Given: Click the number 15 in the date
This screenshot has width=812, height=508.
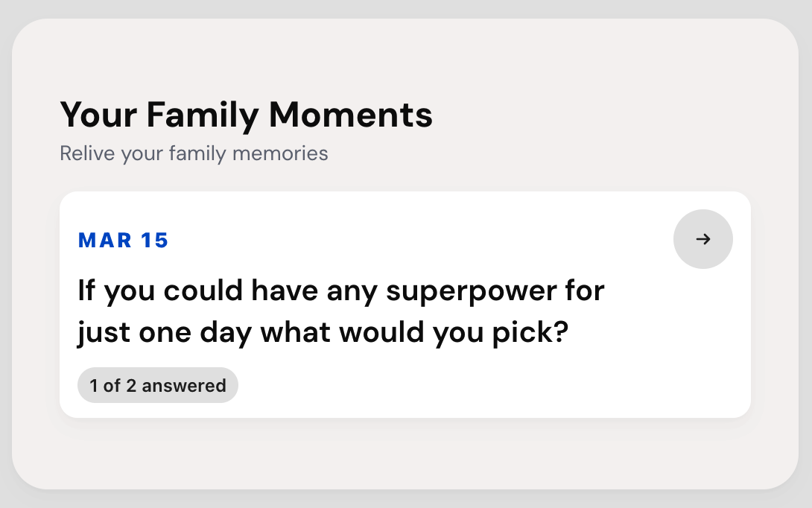Looking at the screenshot, I should 154,241.
